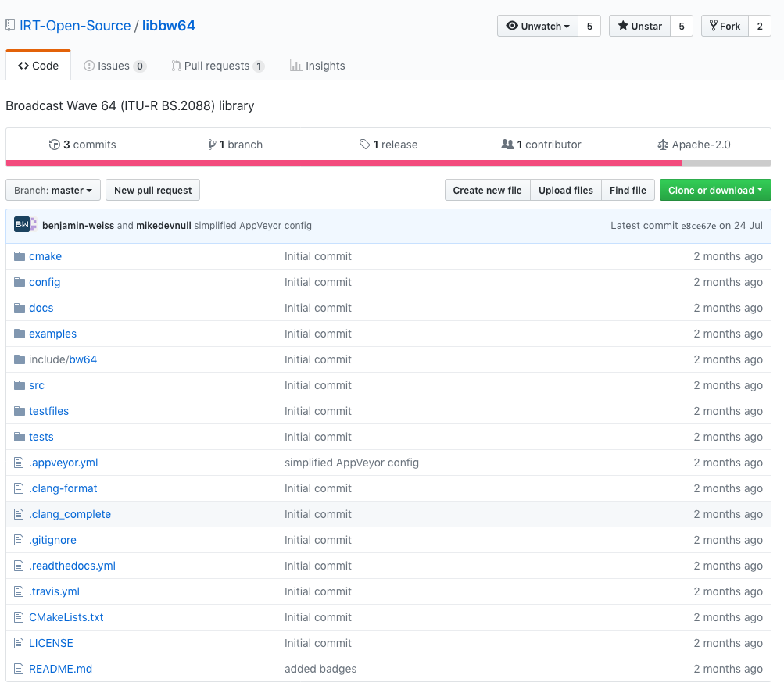
Task: Click the .gitignore file icon
Action: pyautogui.click(x=19, y=540)
